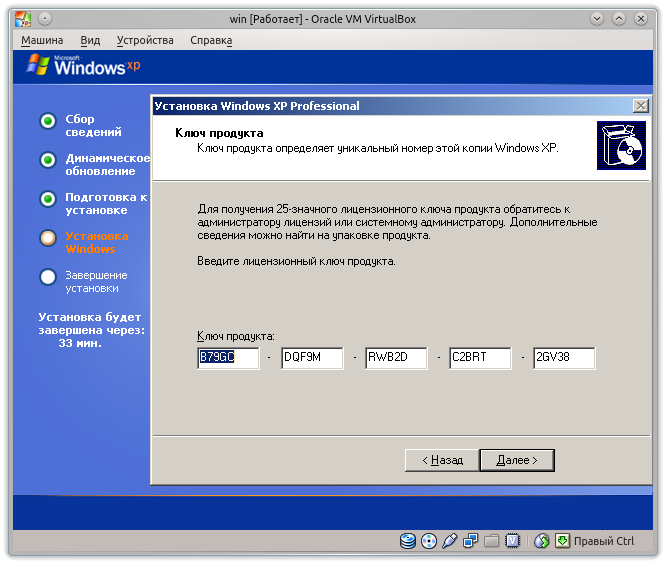Open the Устройства menu
The height and width of the screenshot is (564, 666).
pos(145,40)
